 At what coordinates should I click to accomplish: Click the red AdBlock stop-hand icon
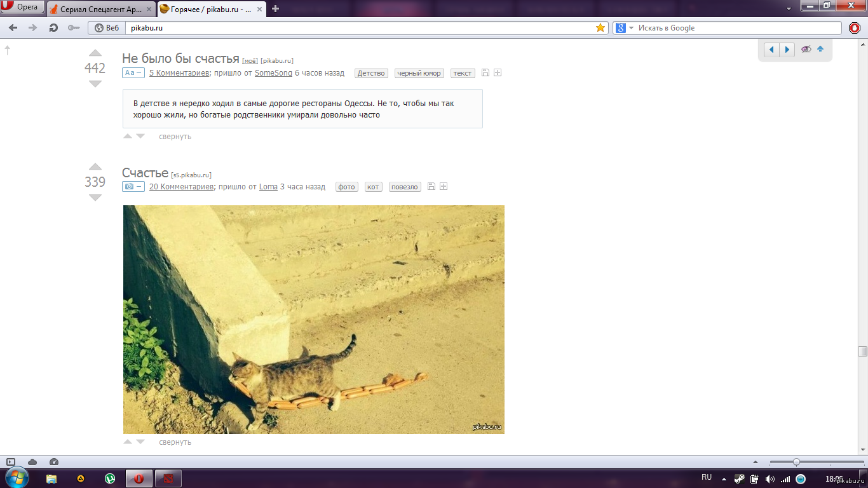point(855,28)
